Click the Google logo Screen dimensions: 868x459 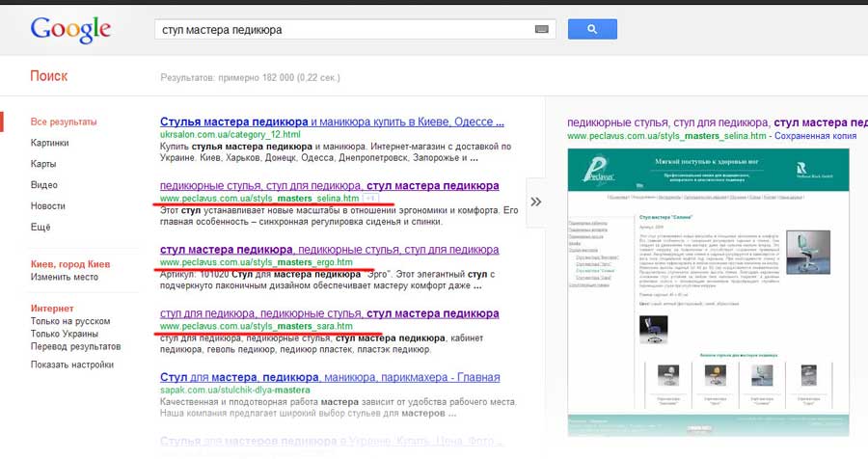coord(70,29)
